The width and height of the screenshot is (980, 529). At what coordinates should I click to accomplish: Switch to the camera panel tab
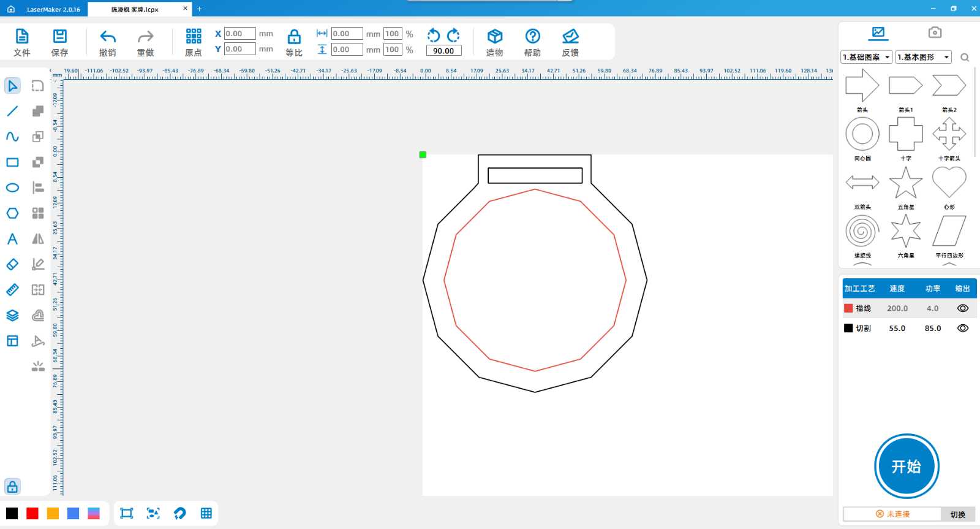934,32
